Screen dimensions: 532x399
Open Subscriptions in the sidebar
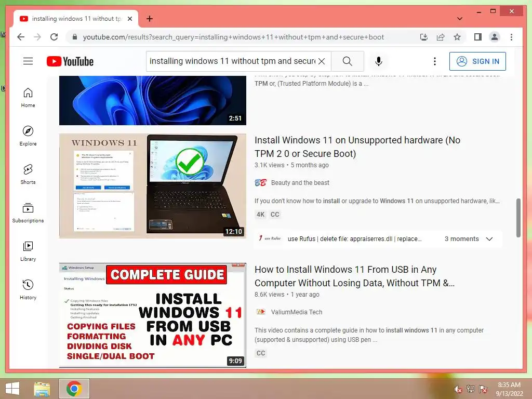click(28, 212)
